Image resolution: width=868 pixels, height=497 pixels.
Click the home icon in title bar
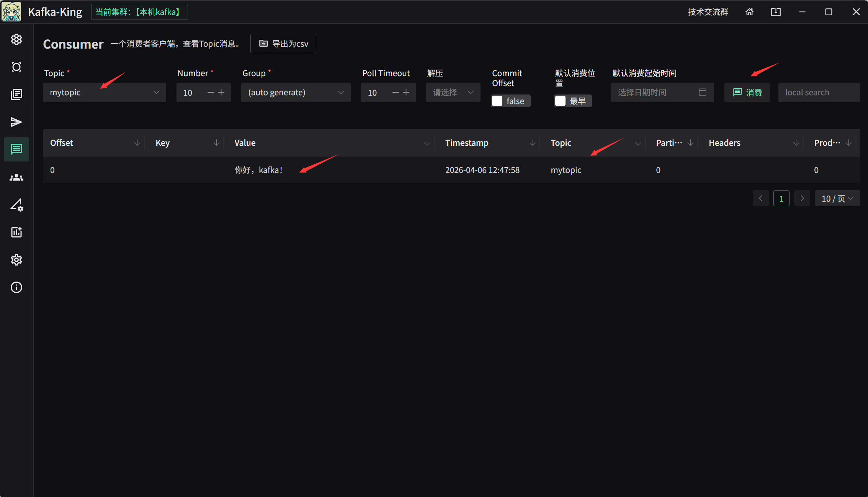(749, 12)
